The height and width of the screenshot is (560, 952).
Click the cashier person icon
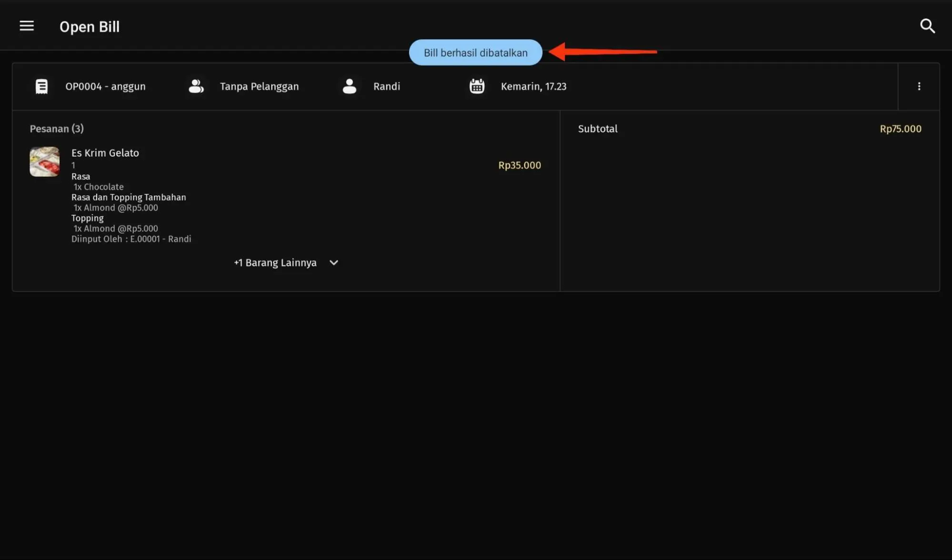click(349, 87)
